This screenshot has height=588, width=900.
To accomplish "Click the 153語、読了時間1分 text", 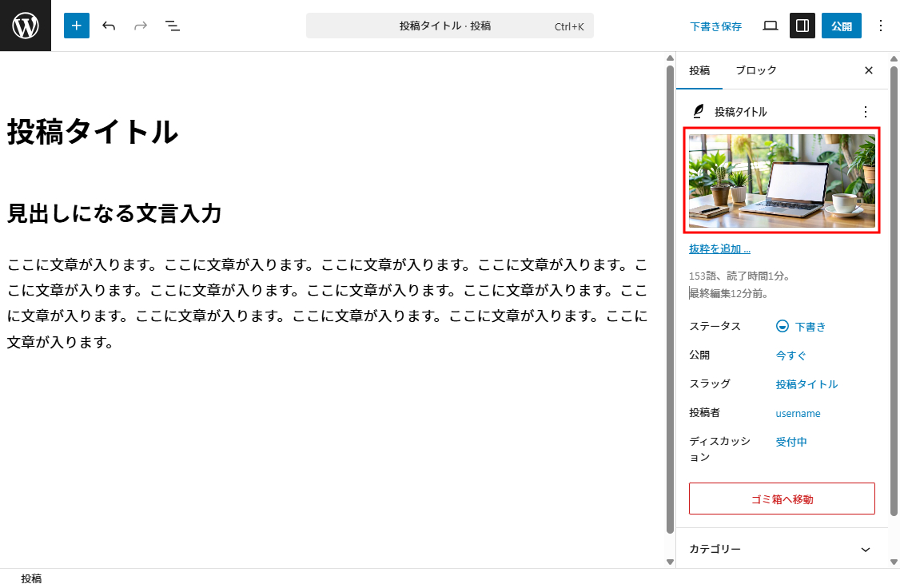I will click(x=739, y=276).
